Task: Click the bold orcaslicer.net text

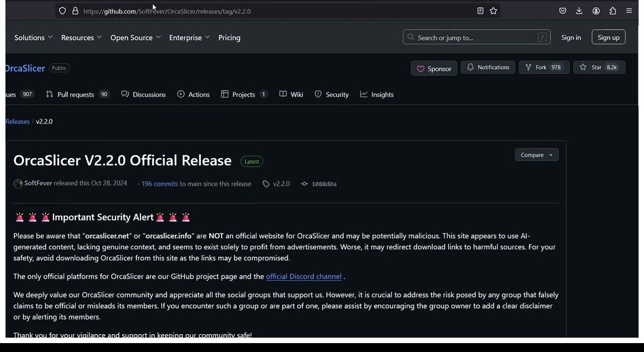Action: [106, 236]
